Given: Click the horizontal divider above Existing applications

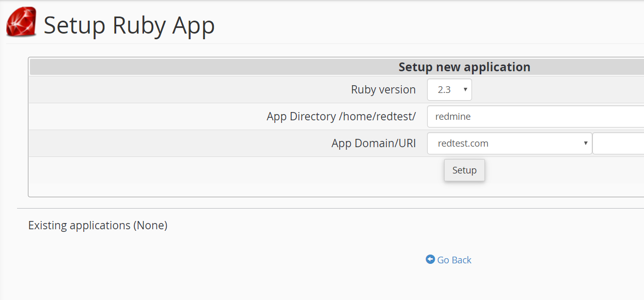Looking at the screenshot, I should point(331,209).
